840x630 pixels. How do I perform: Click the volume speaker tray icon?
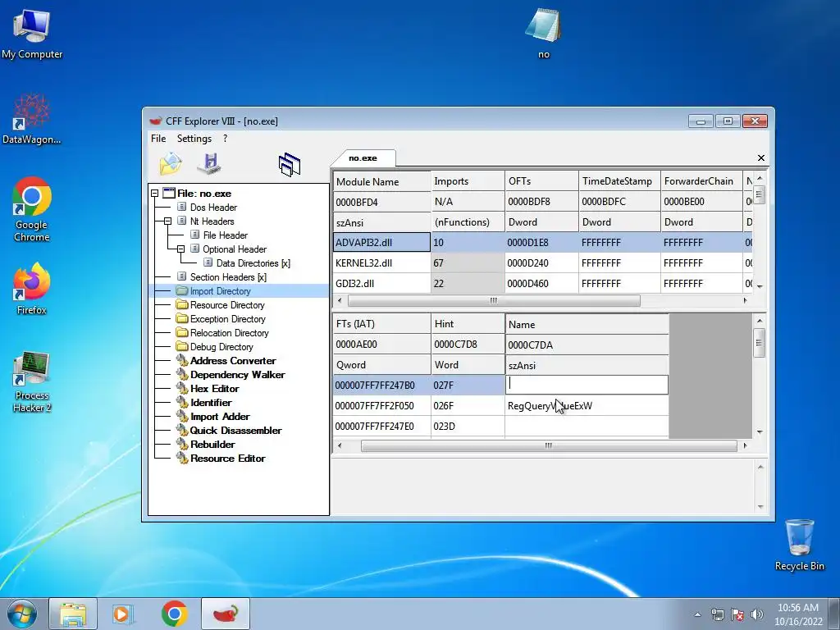tap(756, 614)
